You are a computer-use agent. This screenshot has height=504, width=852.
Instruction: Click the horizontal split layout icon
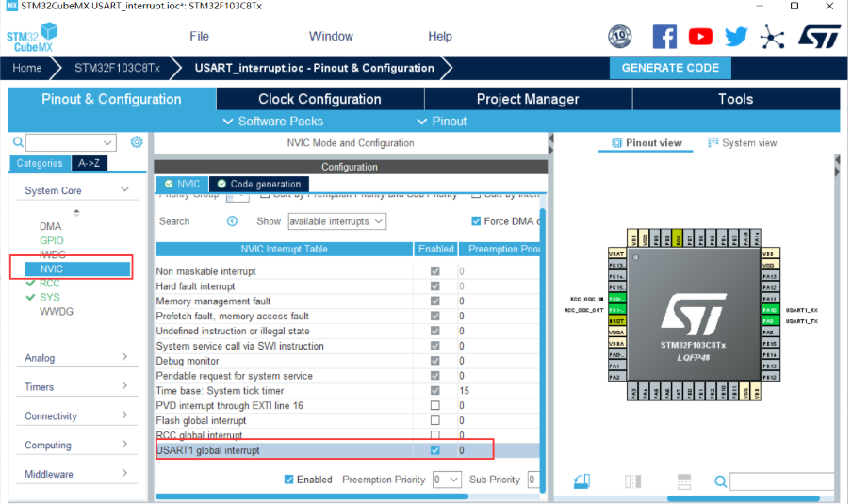684,481
